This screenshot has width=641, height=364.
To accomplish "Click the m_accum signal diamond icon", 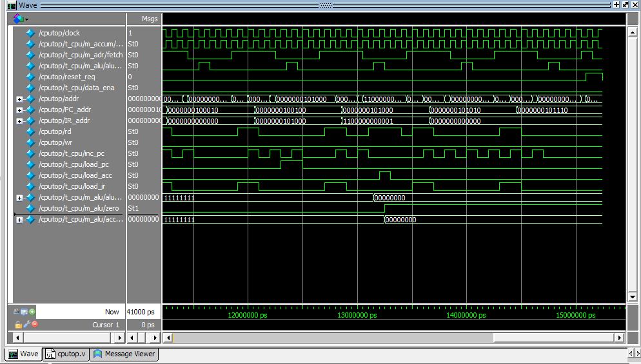I will (x=31, y=44).
